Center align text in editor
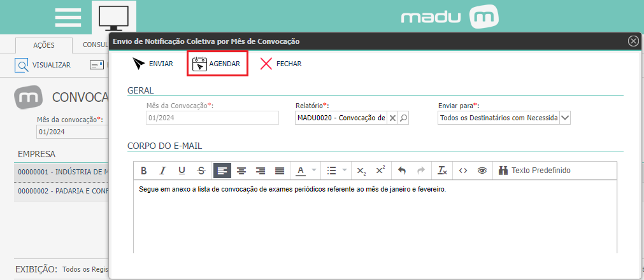This screenshot has width=644, height=280. point(241,171)
